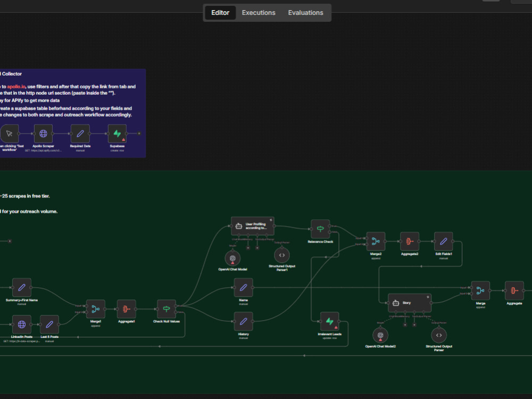The height and width of the screenshot is (399, 532).
Task: Select the History edit node
Action: click(243, 321)
